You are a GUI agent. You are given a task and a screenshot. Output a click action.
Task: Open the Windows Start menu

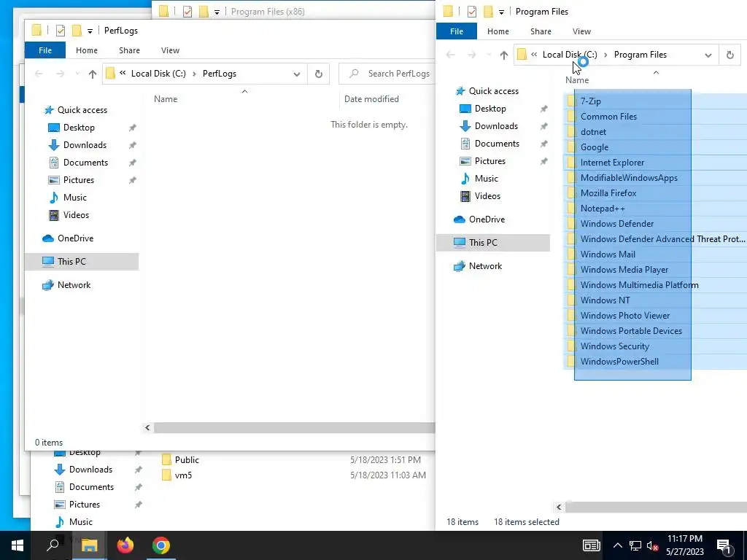click(18, 545)
